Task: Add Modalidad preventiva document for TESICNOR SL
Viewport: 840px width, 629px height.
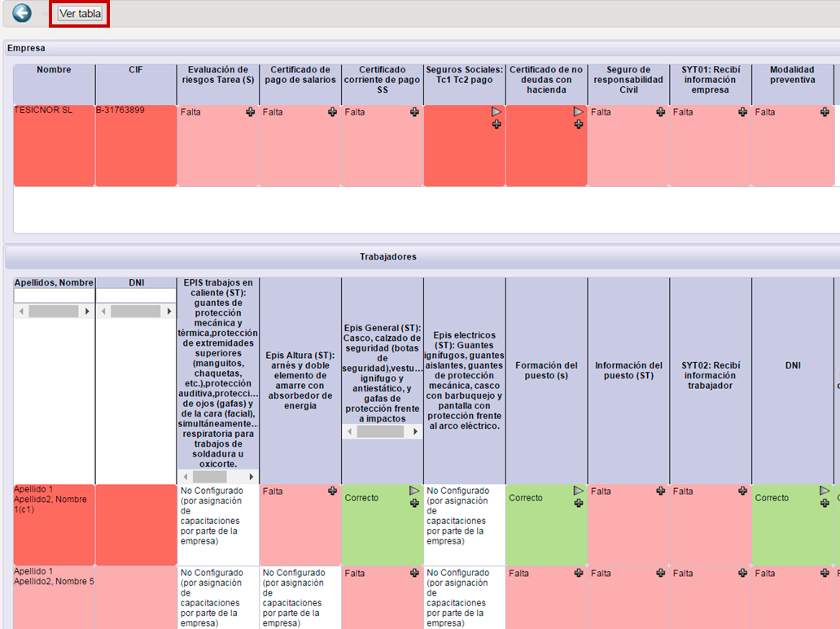Action: (825, 112)
